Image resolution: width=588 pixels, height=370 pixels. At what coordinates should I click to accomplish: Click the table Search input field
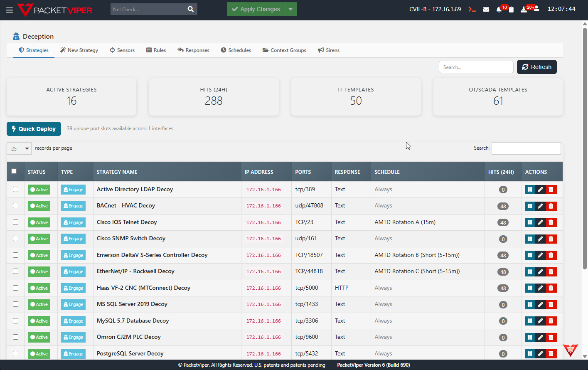click(526, 148)
